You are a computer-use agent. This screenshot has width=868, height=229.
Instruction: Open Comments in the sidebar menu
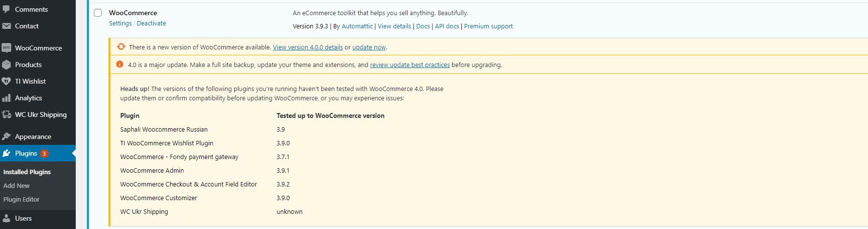click(x=31, y=9)
